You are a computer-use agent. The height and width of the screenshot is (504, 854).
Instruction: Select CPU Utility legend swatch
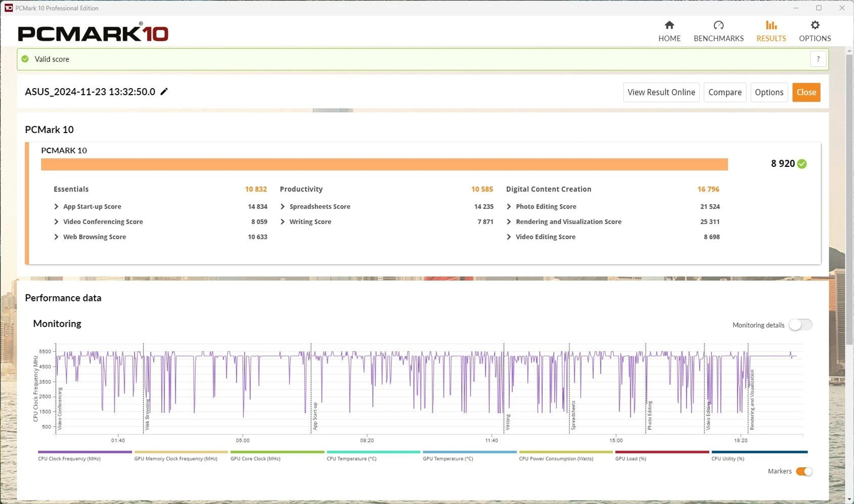pos(759,452)
